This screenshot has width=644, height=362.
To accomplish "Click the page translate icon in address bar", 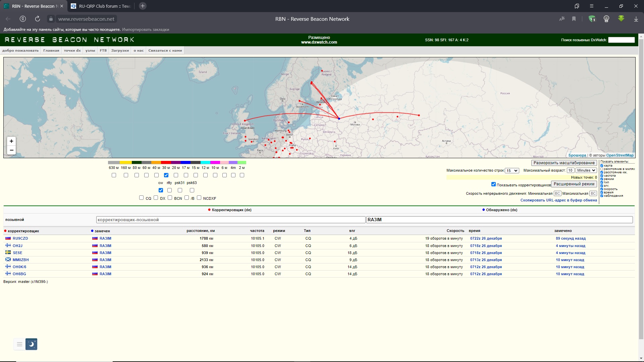I will pyautogui.click(x=562, y=19).
